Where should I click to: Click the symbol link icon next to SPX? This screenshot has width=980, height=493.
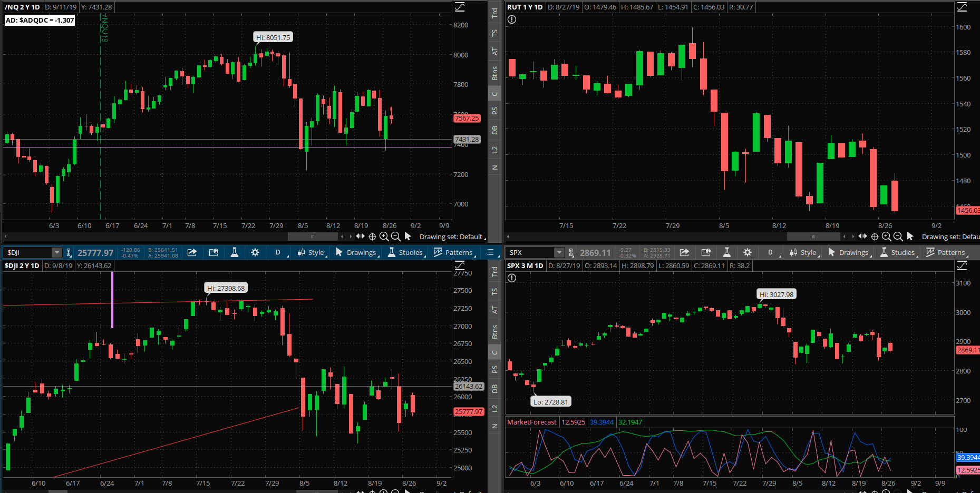point(571,253)
